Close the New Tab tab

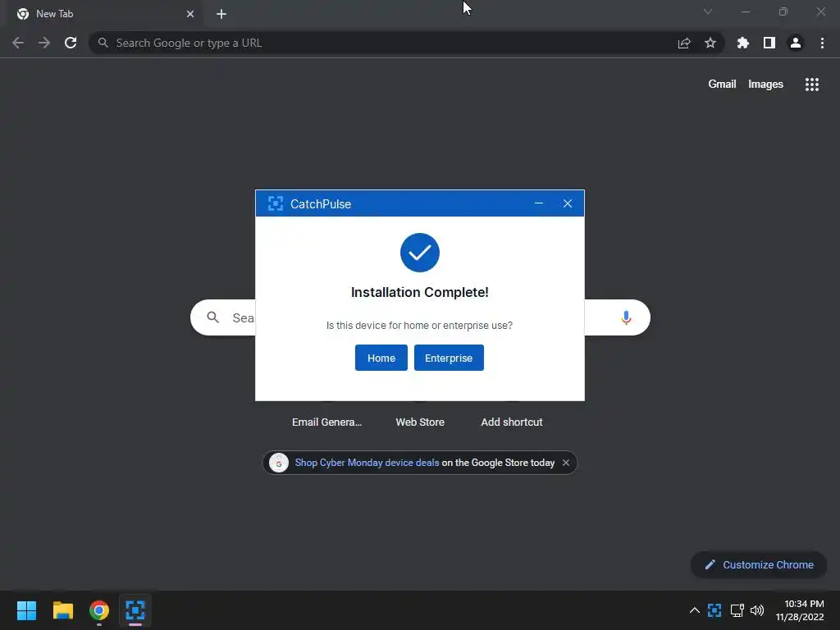pyautogui.click(x=190, y=14)
